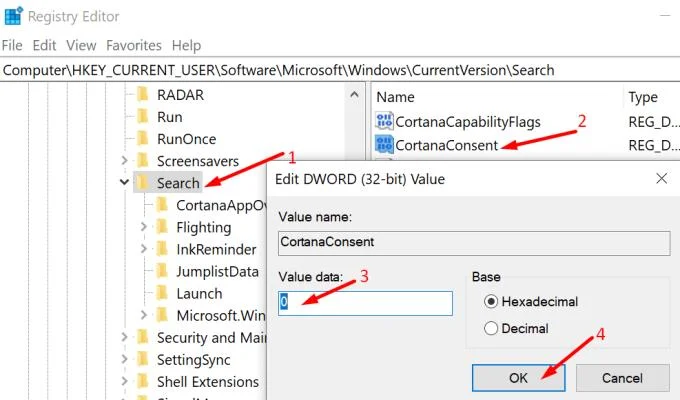Click REG_D type cell for CortanaCapabilityFlags
This screenshot has height=400, width=680.
[654, 122]
